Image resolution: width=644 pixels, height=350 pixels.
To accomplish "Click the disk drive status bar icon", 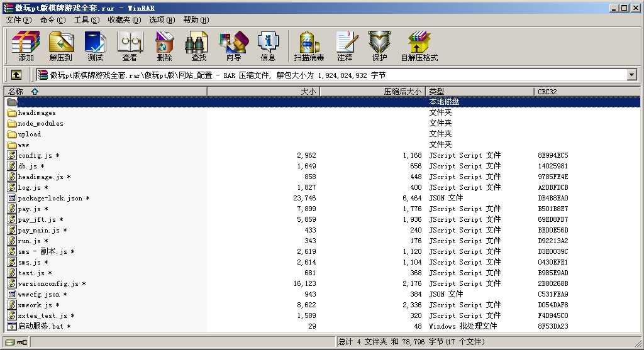I will click(x=10, y=342).
